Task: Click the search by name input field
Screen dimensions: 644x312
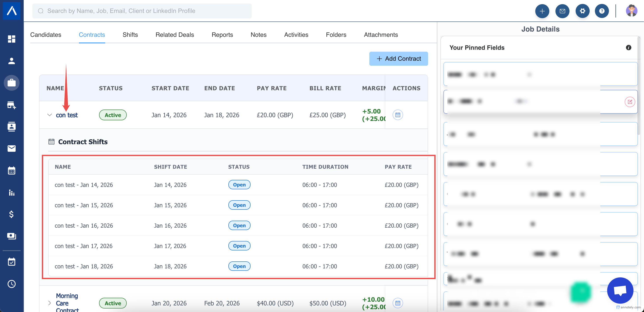Action: 142,11
